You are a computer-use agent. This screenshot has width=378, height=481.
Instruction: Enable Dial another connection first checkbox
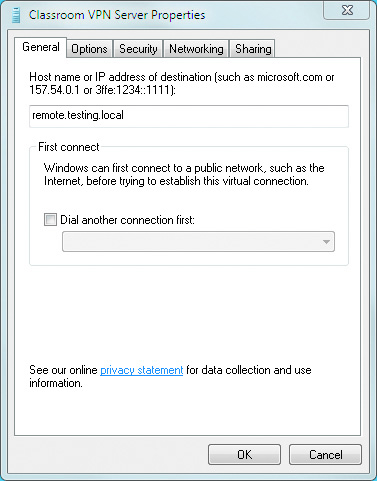(50, 220)
